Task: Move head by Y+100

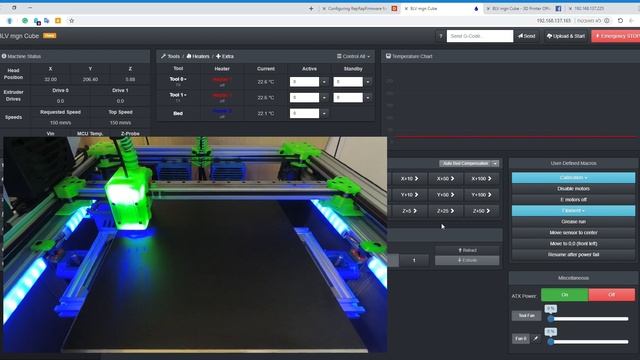Action: (481, 195)
